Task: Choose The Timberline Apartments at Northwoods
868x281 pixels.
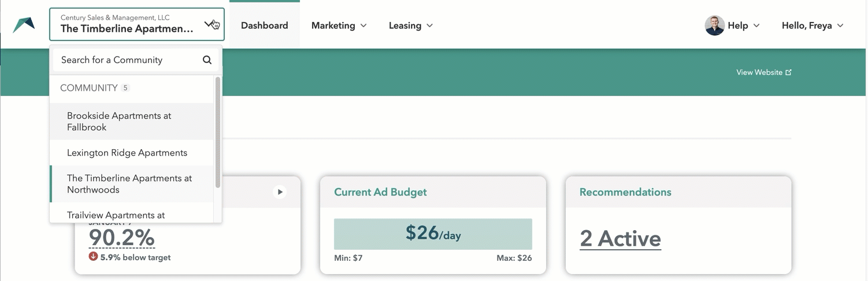Action: pos(129,184)
